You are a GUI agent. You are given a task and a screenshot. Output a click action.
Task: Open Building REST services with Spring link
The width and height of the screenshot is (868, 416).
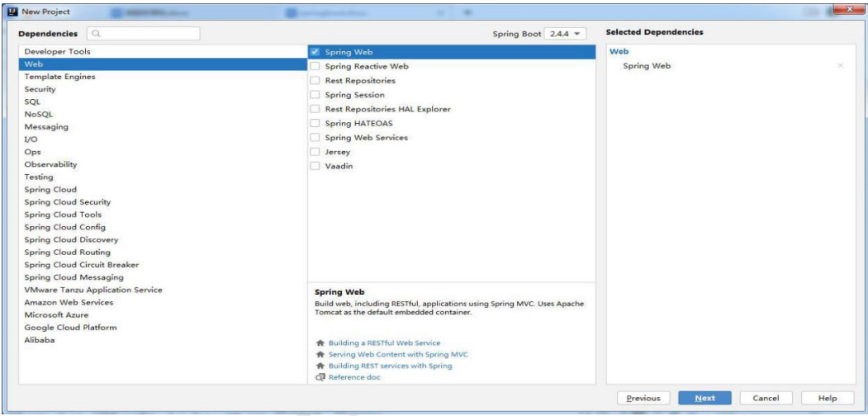click(x=391, y=366)
